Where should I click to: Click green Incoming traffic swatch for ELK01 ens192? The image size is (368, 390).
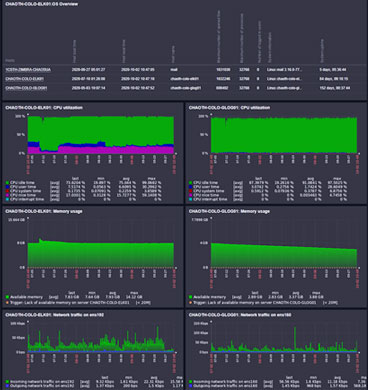pyautogui.click(x=7, y=382)
